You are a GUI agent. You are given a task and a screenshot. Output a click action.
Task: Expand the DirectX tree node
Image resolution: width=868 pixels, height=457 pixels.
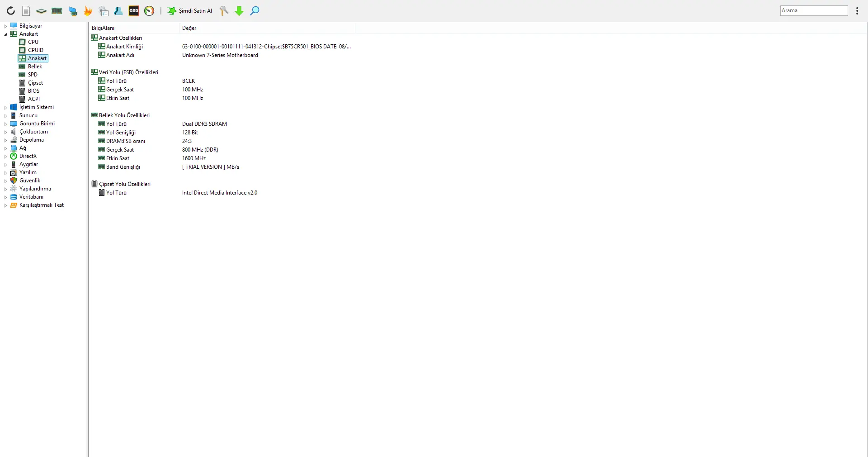click(x=5, y=157)
